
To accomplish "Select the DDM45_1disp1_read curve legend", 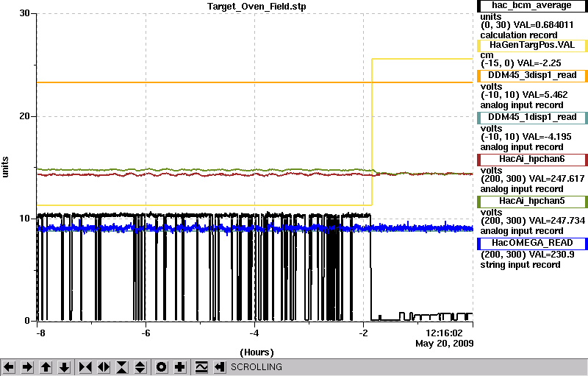I will tap(531, 118).
